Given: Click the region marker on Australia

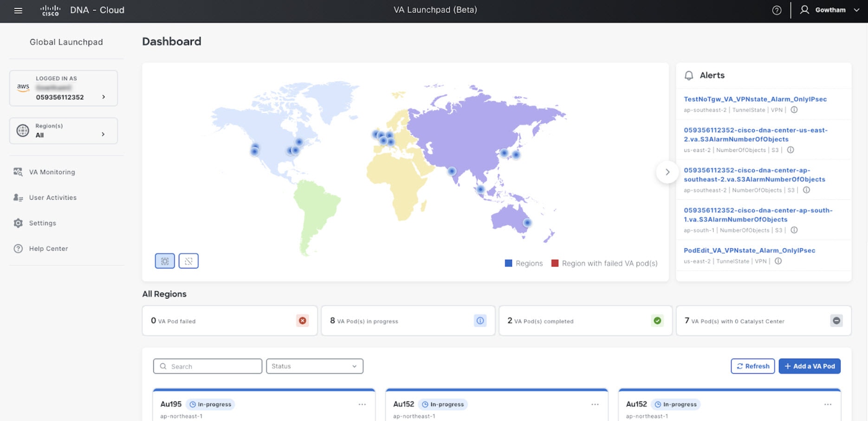Looking at the screenshot, I should (x=527, y=223).
